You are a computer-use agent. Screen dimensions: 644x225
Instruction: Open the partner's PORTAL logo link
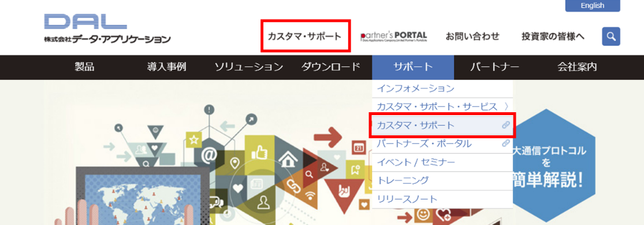point(394,36)
